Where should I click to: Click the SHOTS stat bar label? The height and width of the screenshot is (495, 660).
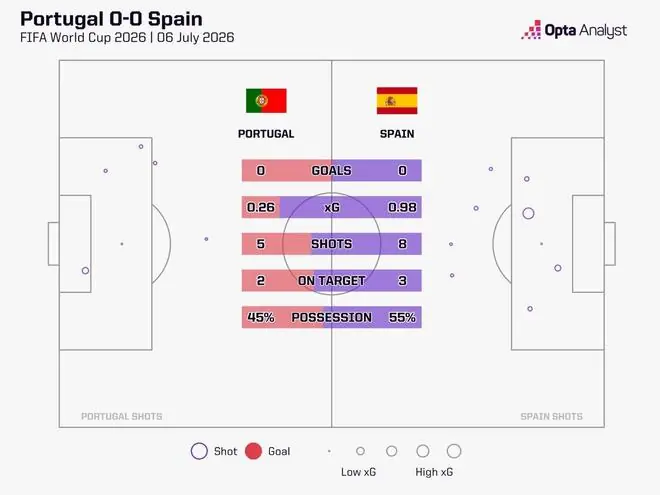(331, 244)
